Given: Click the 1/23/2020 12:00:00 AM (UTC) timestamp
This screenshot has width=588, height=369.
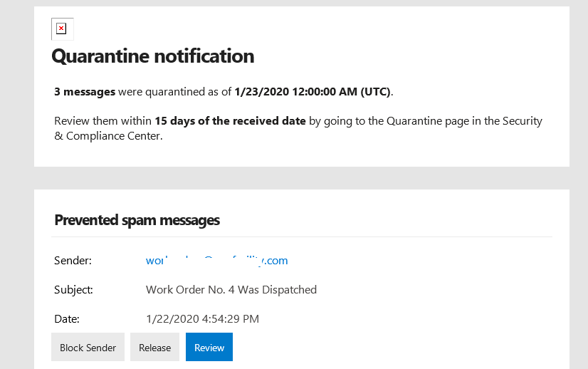Looking at the screenshot, I should (x=313, y=92).
